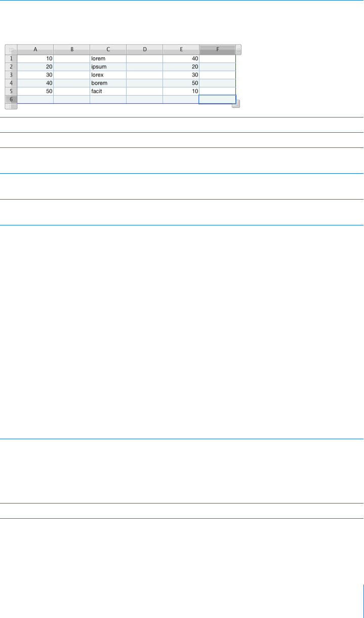
Task: Click the table resize handle at bottom-right corner
Action: coord(236,104)
